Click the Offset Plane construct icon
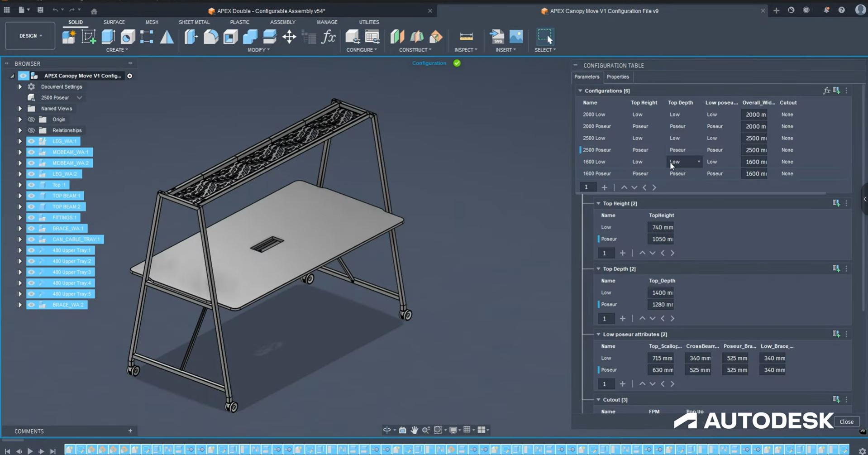The width and height of the screenshot is (868, 455). point(397,36)
